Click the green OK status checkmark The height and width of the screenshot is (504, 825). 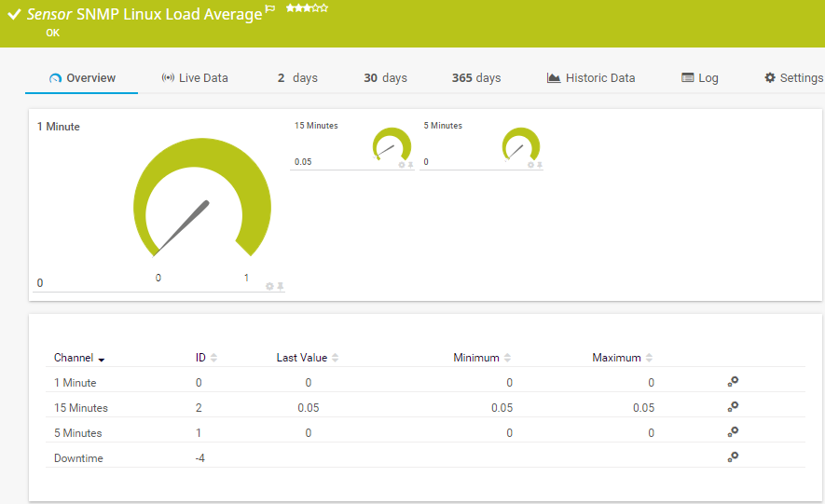[x=14, y=15]
